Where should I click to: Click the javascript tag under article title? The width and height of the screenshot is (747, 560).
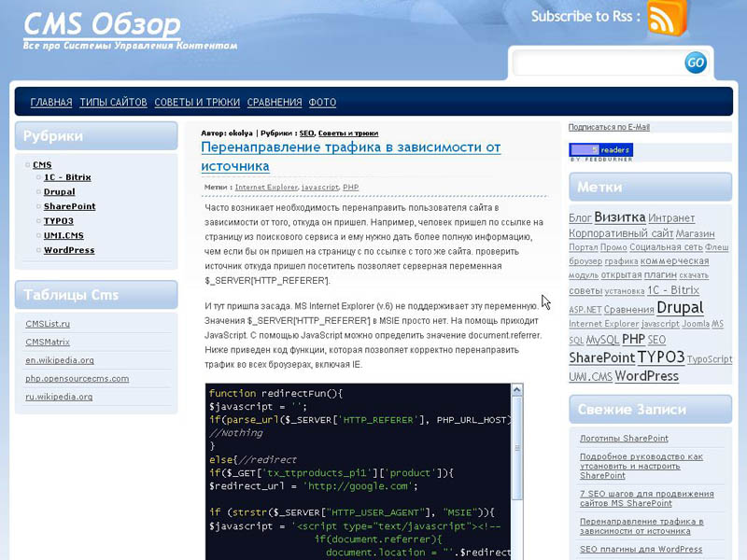(320, 188)
